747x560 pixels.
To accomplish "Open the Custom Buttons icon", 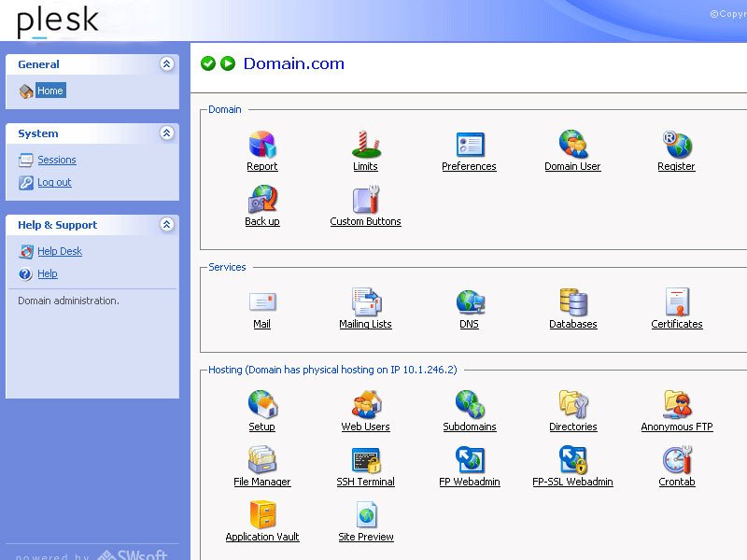I will (x=366, y=199).
